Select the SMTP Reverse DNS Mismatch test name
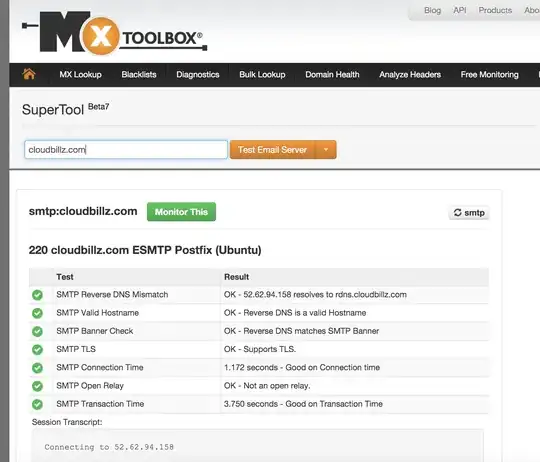Viewport: 540px width, 462px height. [x=112, y=295]
